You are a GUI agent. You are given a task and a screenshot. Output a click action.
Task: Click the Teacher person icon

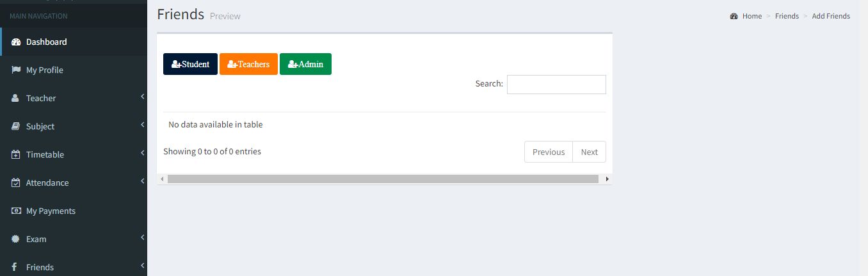pyautogui.click(x=15, y=99)
